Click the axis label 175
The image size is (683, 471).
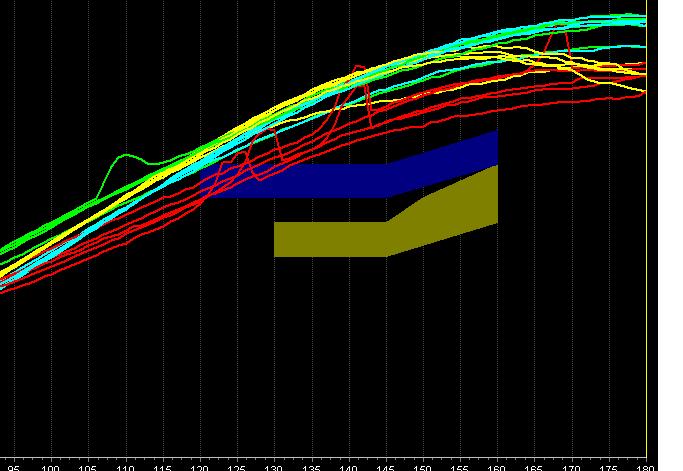pyautogui.click(x=609, y=468)
